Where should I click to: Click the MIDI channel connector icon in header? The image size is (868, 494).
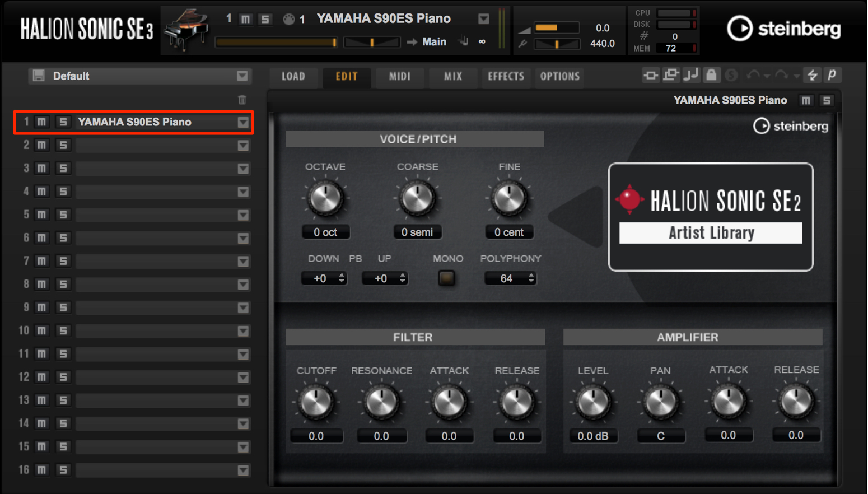tap(288, 20)
